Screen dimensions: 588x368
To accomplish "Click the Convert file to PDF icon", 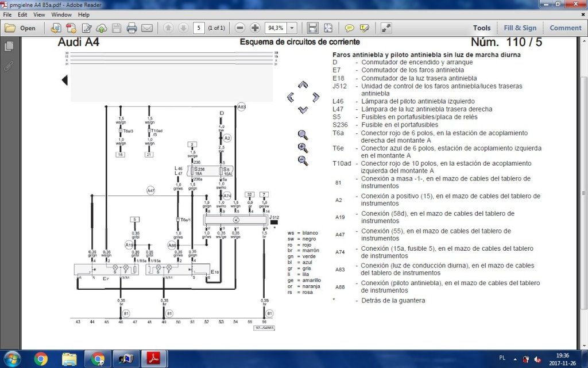I will coord(56,28).
